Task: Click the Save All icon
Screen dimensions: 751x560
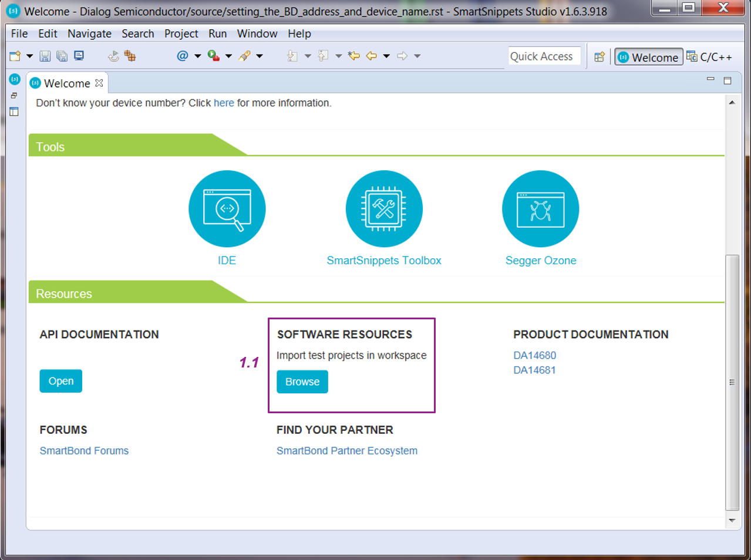Action: point(62,56)
